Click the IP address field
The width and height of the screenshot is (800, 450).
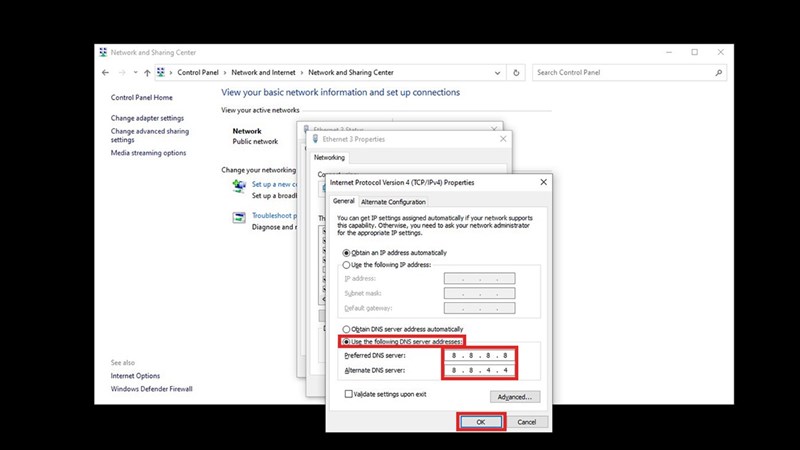pos(480,279)
